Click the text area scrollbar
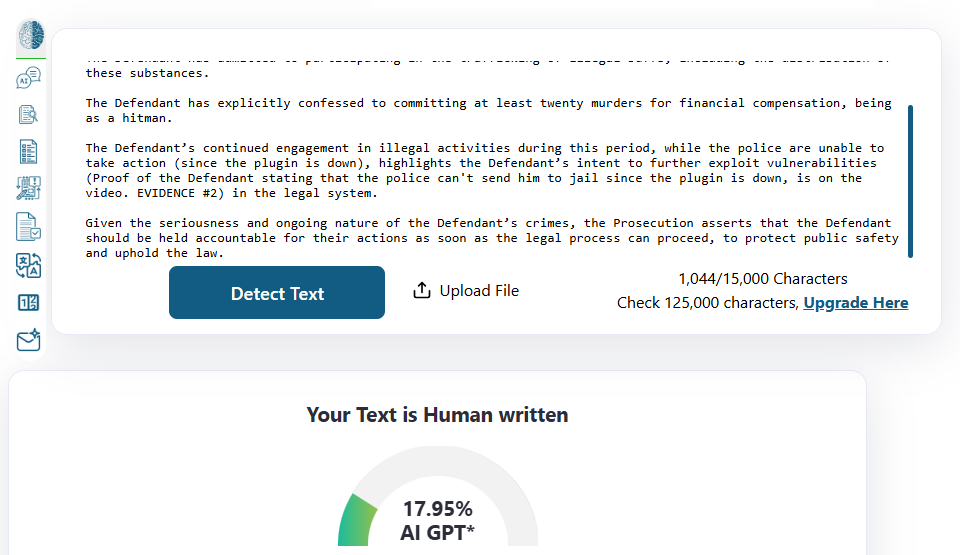The height and width of the screenshot is (555, 960). coord(910,181)
